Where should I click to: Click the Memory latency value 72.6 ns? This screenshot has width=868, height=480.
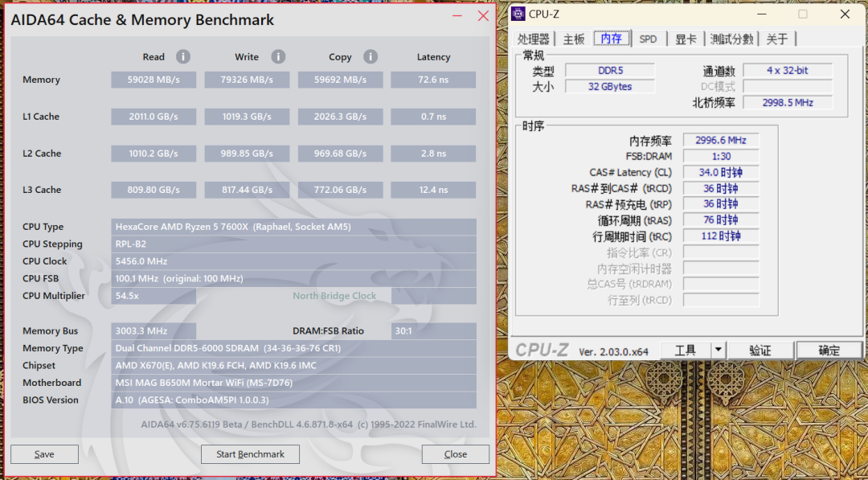click(x=433, y=80)
